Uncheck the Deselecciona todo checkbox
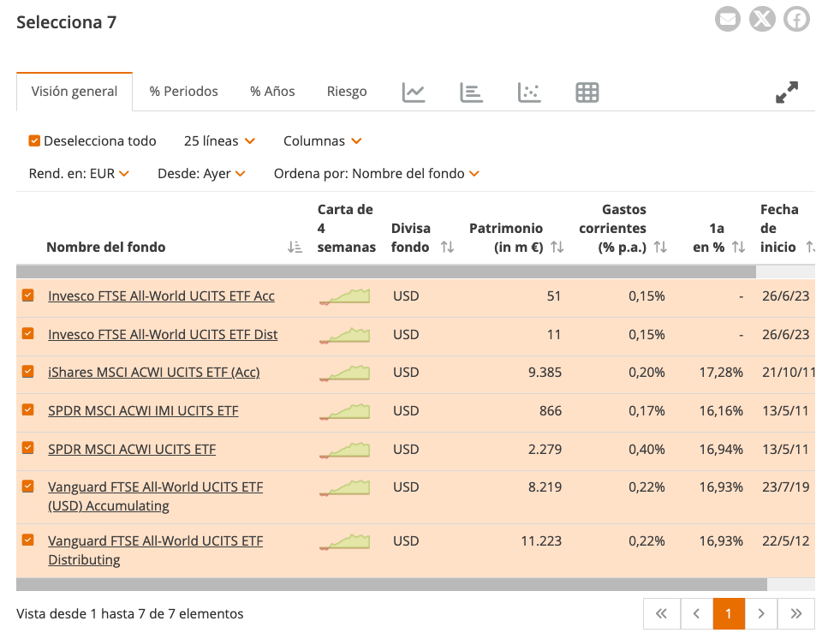The image size is (840, 639). [x=34, y=140]
